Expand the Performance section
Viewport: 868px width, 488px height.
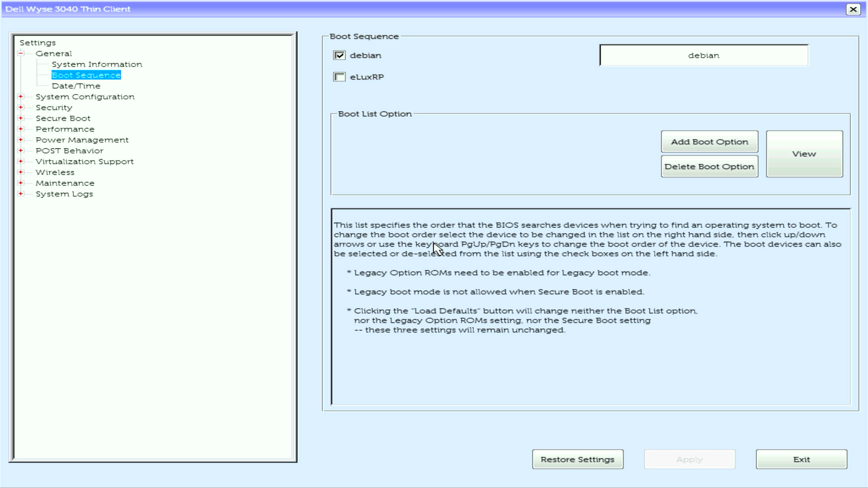pos(21,129)
